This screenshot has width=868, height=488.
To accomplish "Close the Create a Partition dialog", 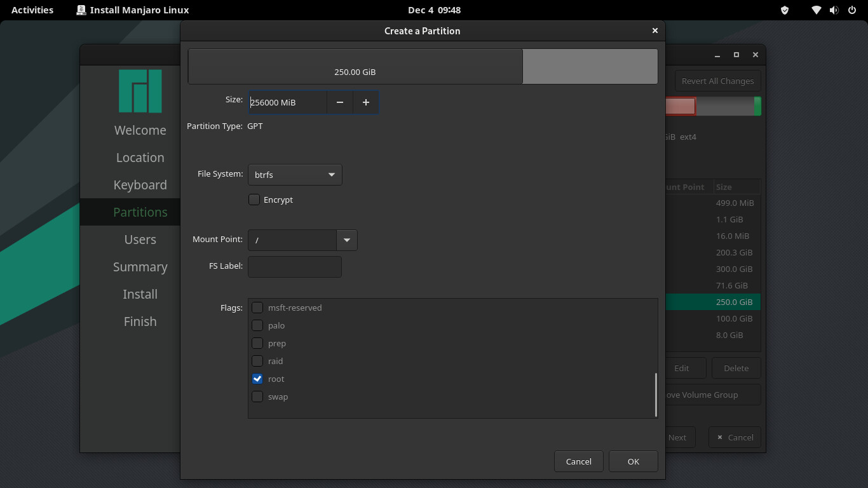I will [x=654, y=30].
